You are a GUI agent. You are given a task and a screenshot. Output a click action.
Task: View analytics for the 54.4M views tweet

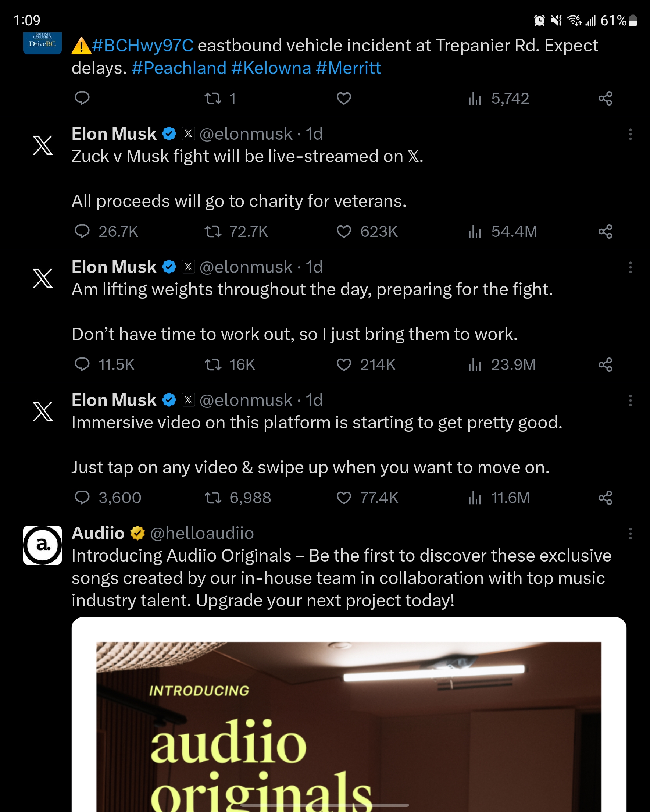coord(475,232)
